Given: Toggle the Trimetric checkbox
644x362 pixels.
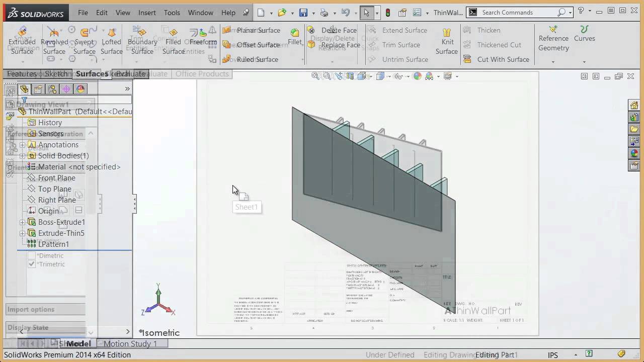Looking at the screenshot, I should pos(32,264).
